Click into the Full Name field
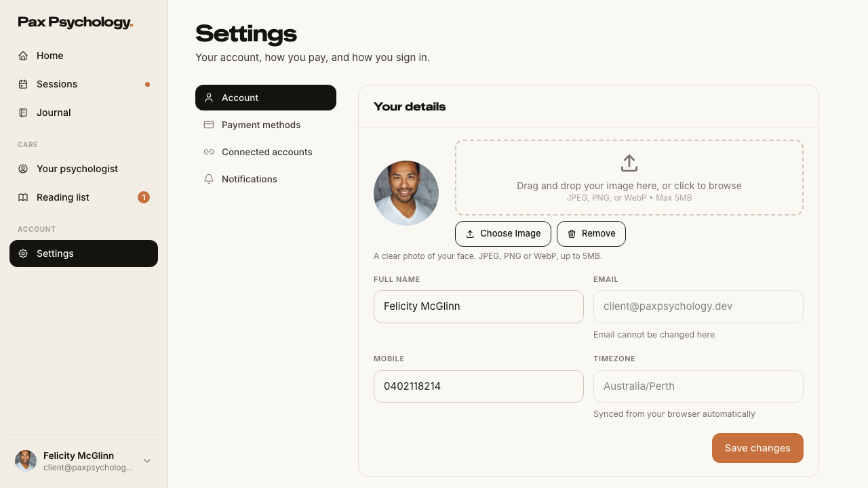The image size is (868, 488). (x=479, y=306)
